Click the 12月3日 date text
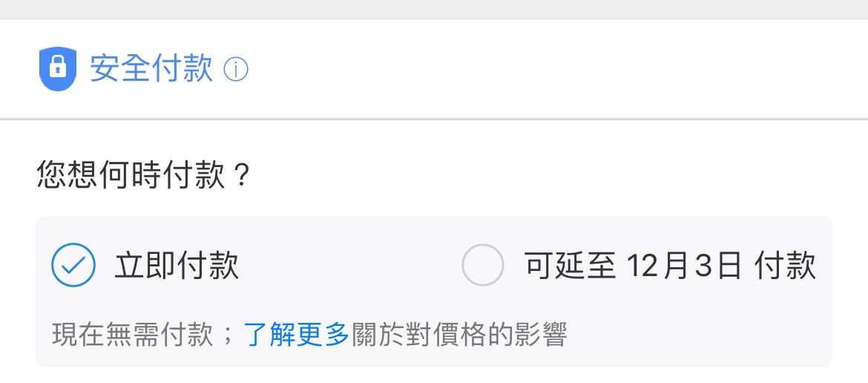This screenshot has width=868, height=383. tap(684, 266)
